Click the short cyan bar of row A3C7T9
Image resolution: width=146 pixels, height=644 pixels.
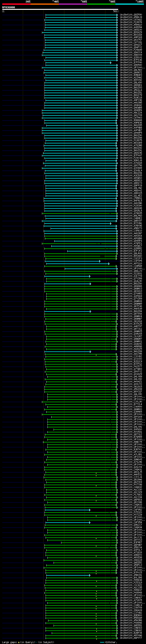(x=67, y=276)
